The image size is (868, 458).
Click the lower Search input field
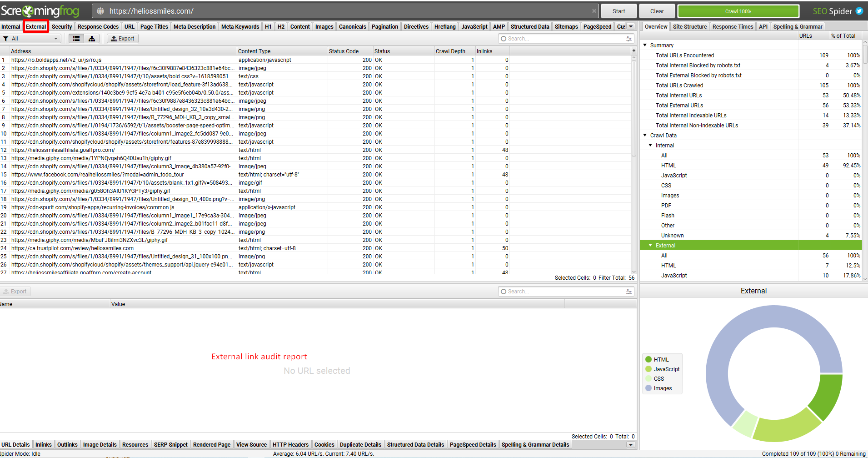pyautogui.click(x=565, y=292)
